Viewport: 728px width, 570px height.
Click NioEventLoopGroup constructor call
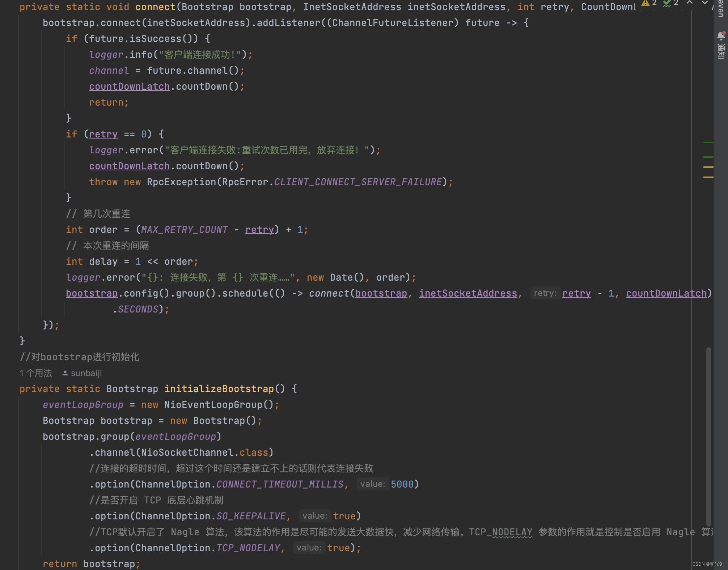click(x=219, y=405)
